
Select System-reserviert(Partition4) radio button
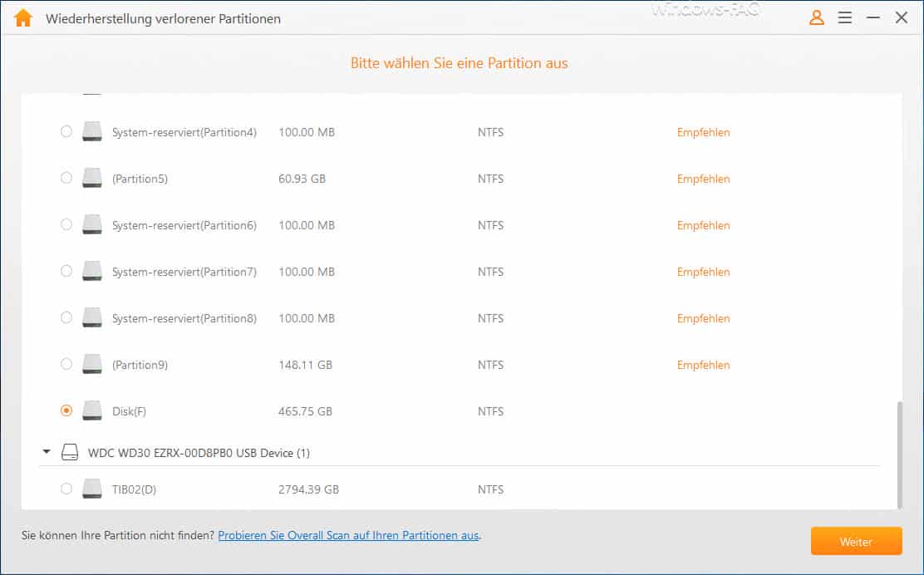tap(66, 131)
